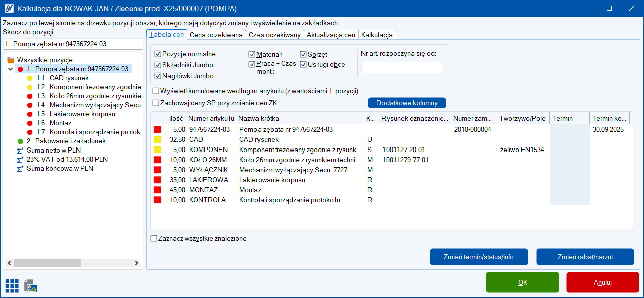This screenshot has height=298, width=644.
Task: Click the Numer artykułu column header
Action: pyautogui.click(x=211, y=118)
